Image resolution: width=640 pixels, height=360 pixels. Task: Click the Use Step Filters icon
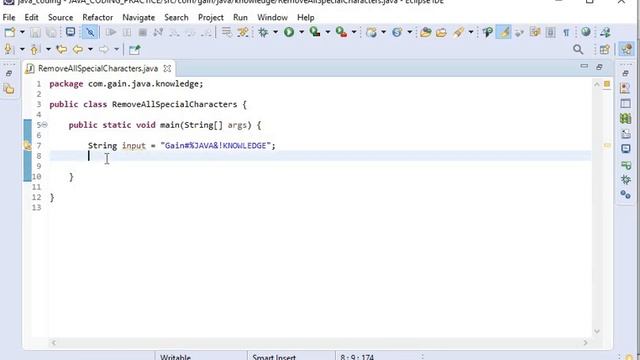click(243, 32)
